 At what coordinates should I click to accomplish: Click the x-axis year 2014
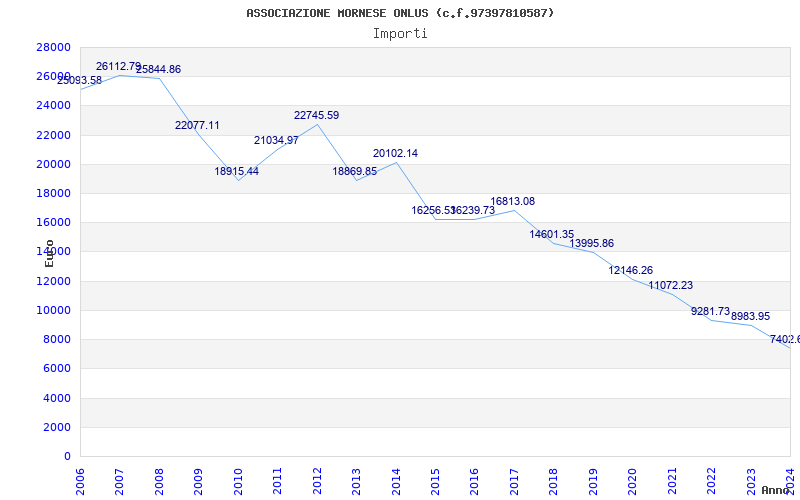(x=395, y=481)
